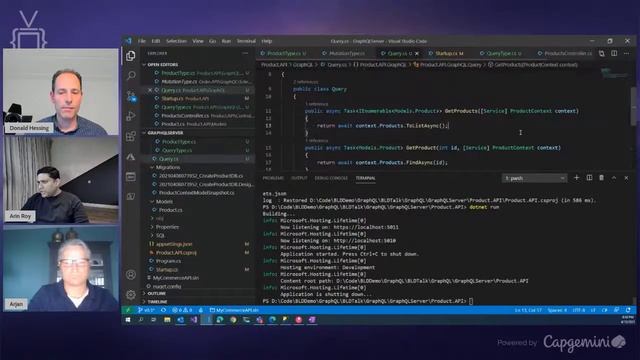Close the Query.cs editor tab
Screen dimensions: 640x360
point(417,53)
